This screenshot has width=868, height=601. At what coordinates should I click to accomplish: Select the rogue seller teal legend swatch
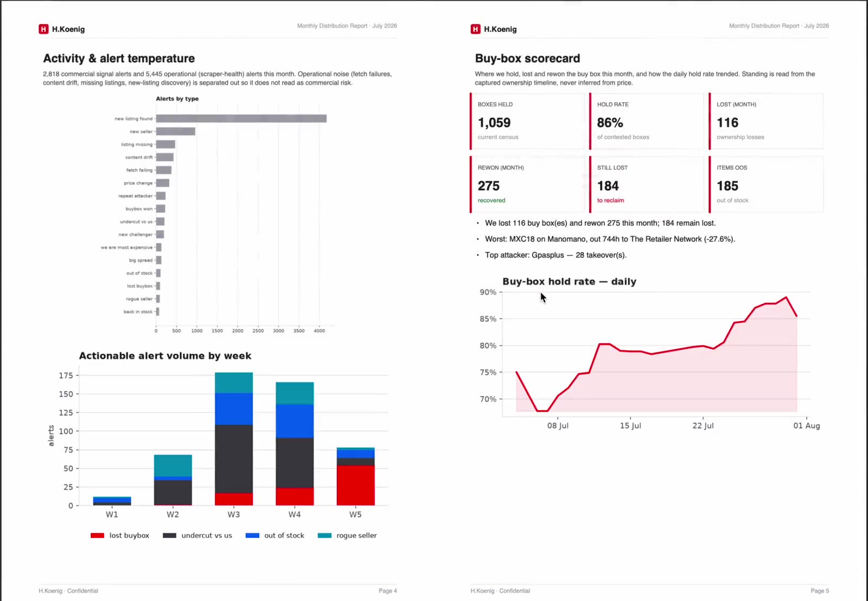pos(324,535)
